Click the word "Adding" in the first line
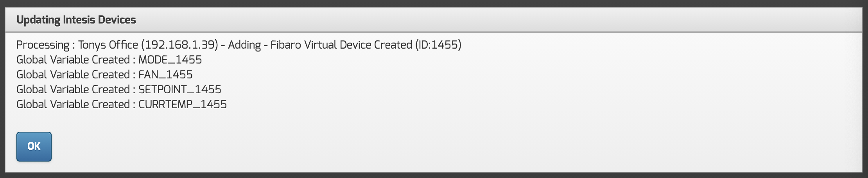 (244, 45)
